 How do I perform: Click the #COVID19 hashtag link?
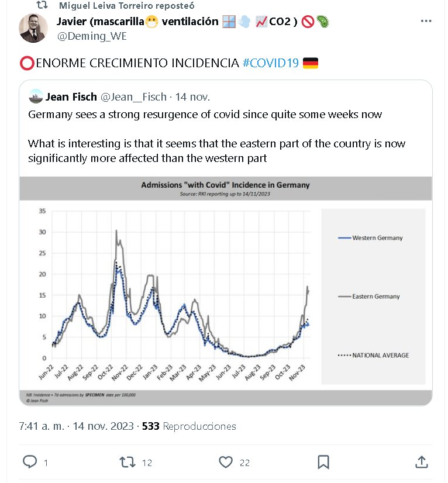coord(270,63)
